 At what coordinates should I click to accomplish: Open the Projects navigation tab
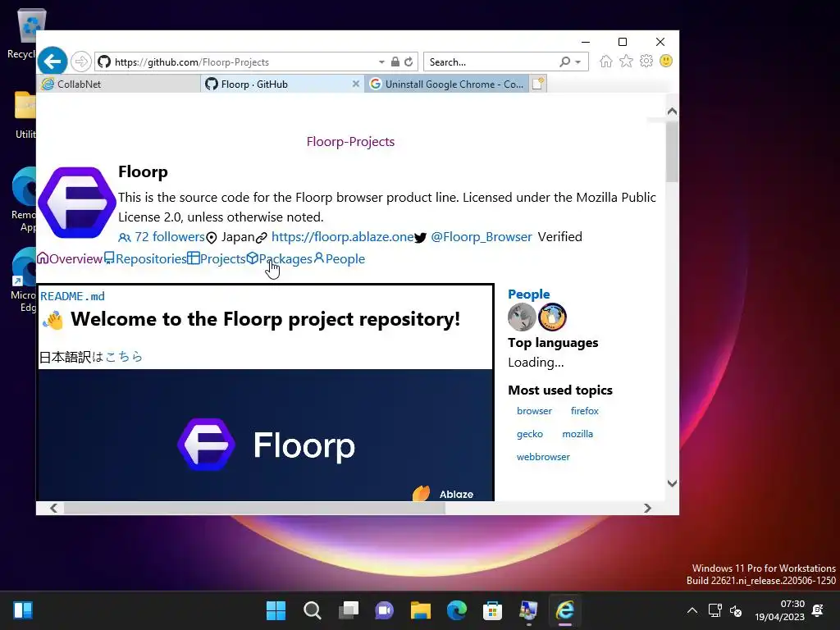(x=217, y=258)
